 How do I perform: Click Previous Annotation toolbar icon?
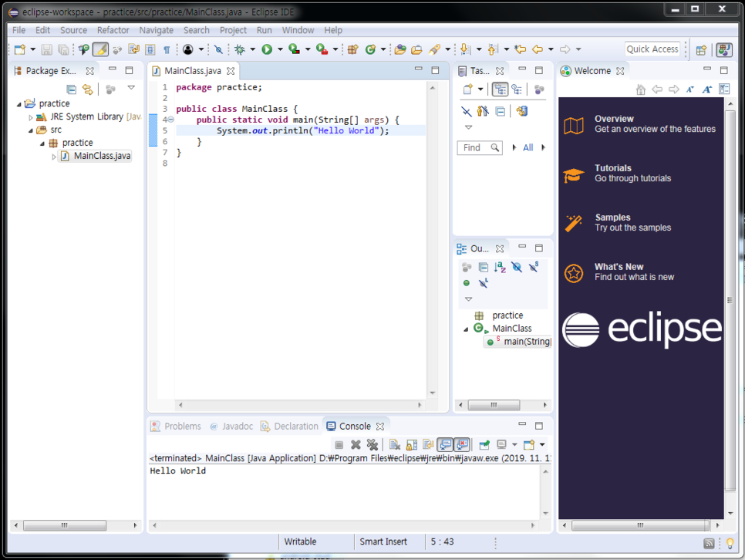[x=493, y=49]
